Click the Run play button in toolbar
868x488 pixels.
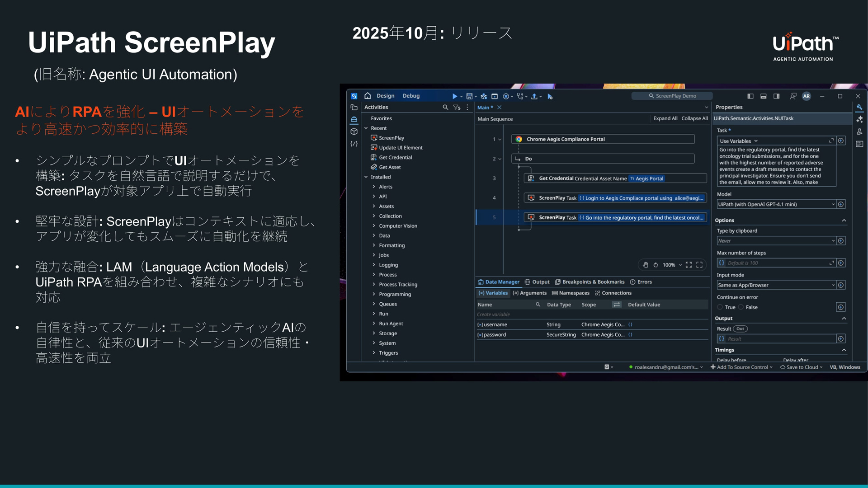point(454,96)
